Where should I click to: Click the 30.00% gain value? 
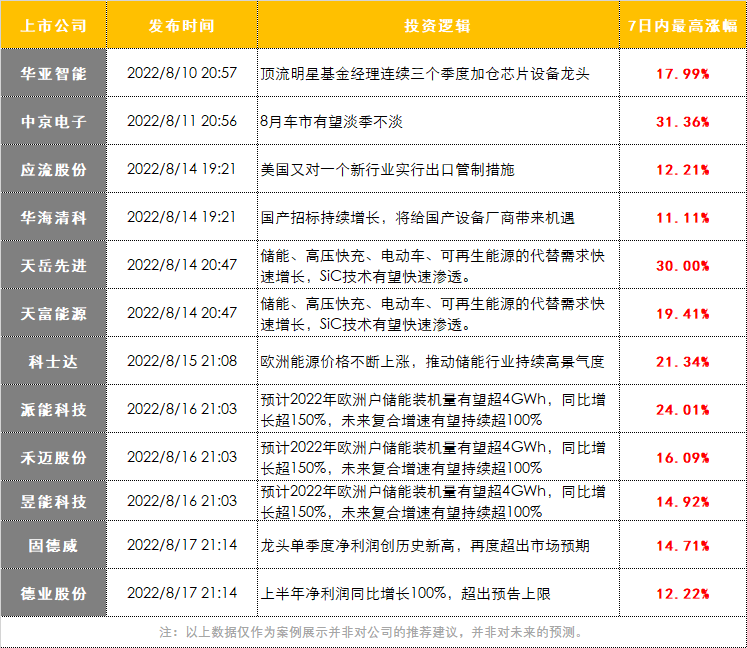(x=683, y=266)
